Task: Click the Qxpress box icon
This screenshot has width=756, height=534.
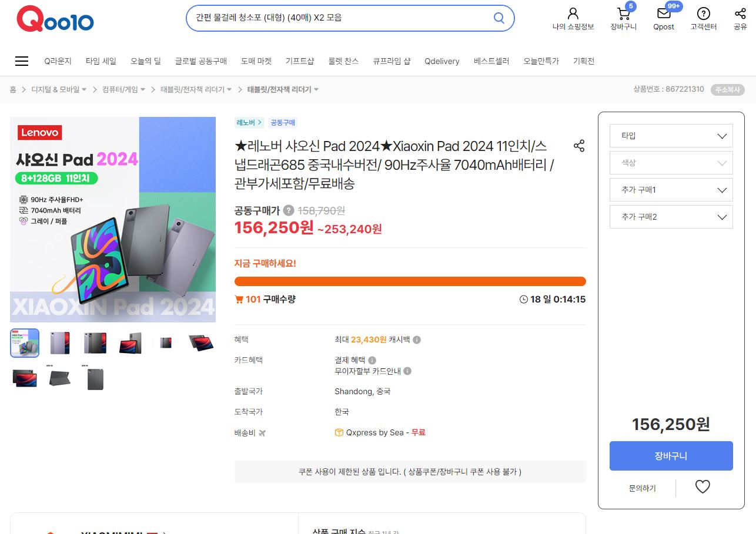Action: pyautogui.click(x=339, y=432)
